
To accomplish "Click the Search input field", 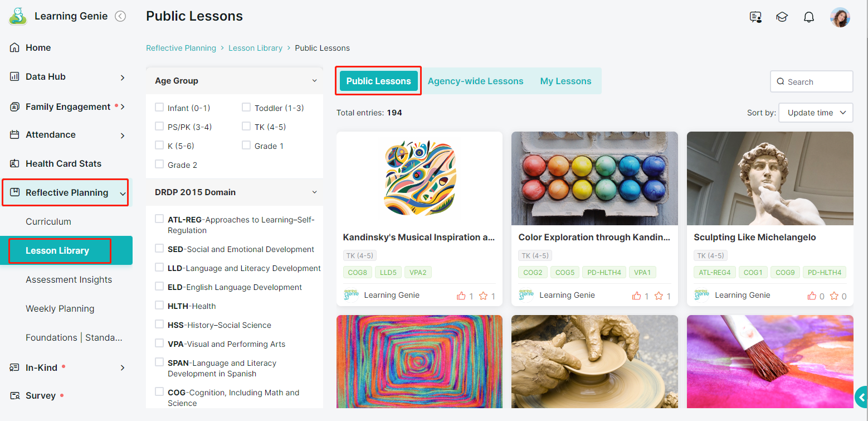I will (x=812, y=81).
